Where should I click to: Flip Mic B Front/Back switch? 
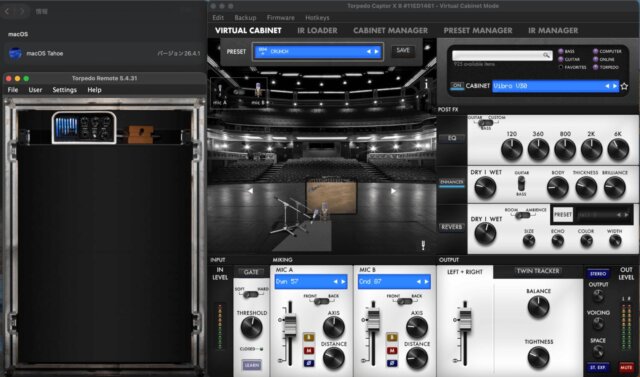point(404,301)
